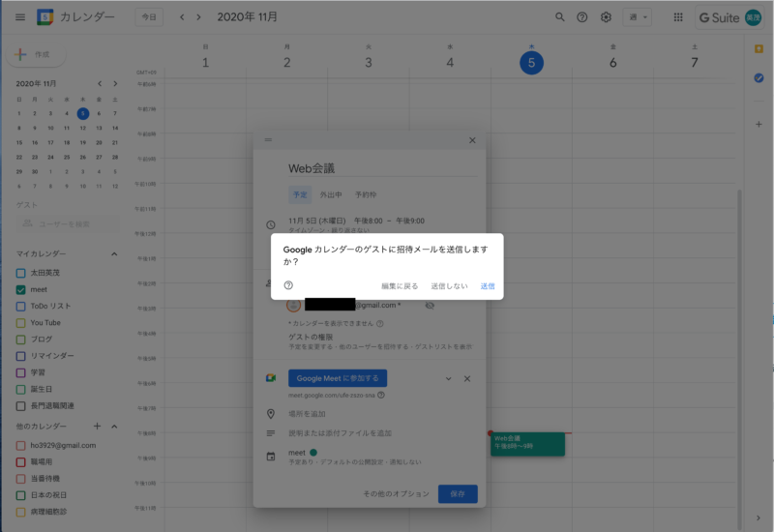Remove Google Meet conferencing X

tap(467, 378)
